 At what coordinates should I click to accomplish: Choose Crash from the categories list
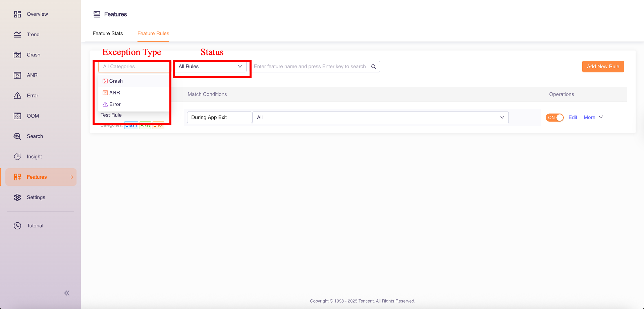[x=116, y=81]
